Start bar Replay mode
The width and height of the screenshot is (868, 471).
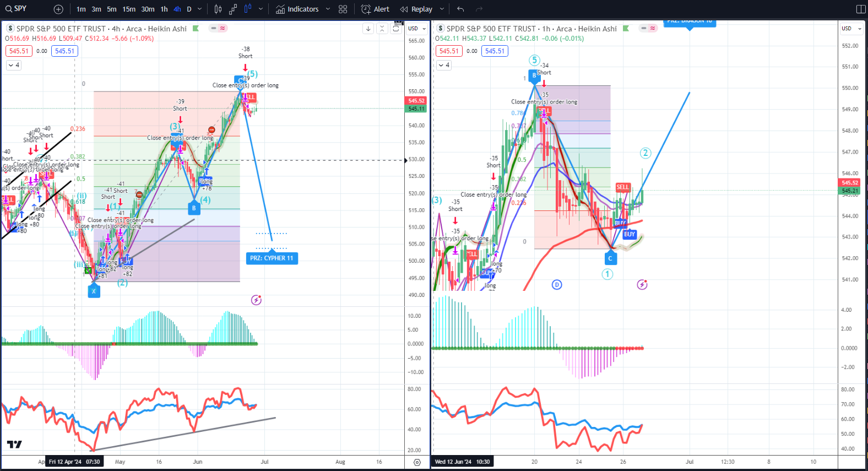point(416,9)
